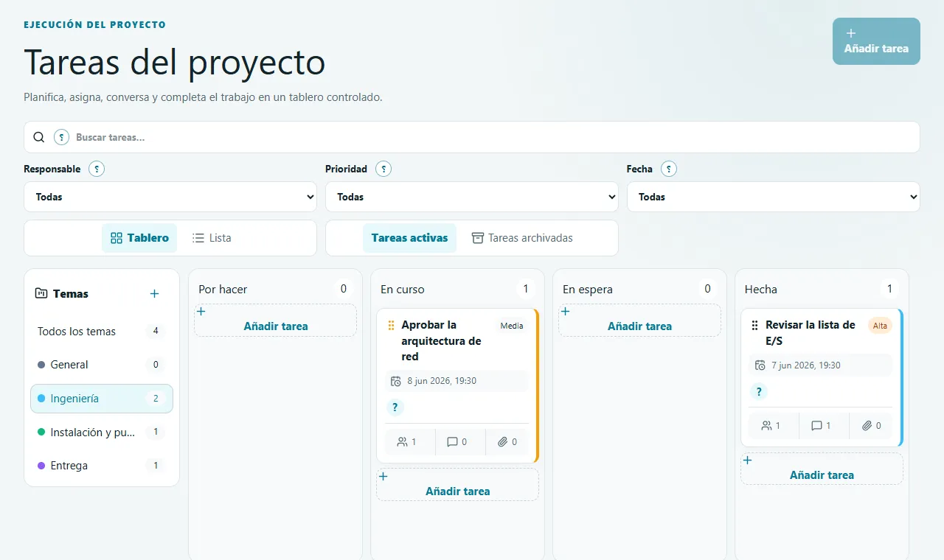The width and height of the screenshot is (944, 560).
Task: Grab the drag handle on Aprobar la arquitectura de red
Action: (392, 325)
